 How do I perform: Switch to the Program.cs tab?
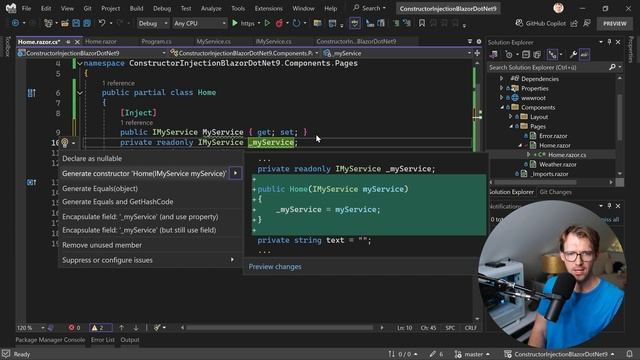(156, 42)
